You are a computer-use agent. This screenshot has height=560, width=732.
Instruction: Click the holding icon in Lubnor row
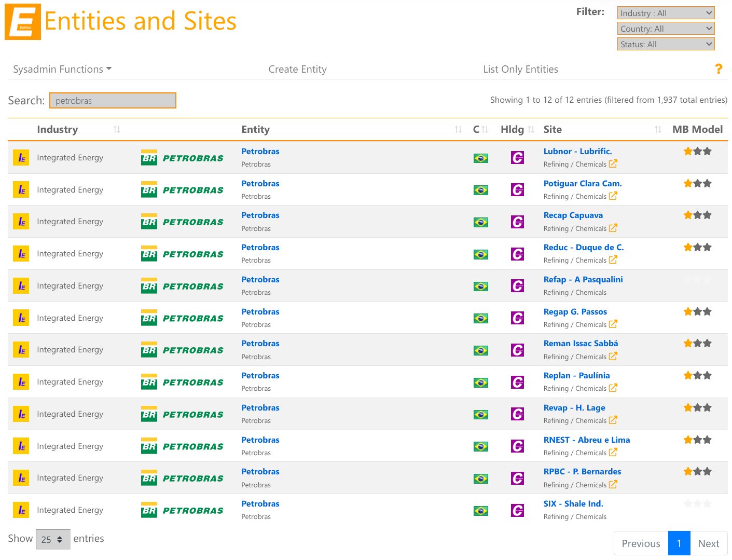pyautogui.click(x=517, y=157)
